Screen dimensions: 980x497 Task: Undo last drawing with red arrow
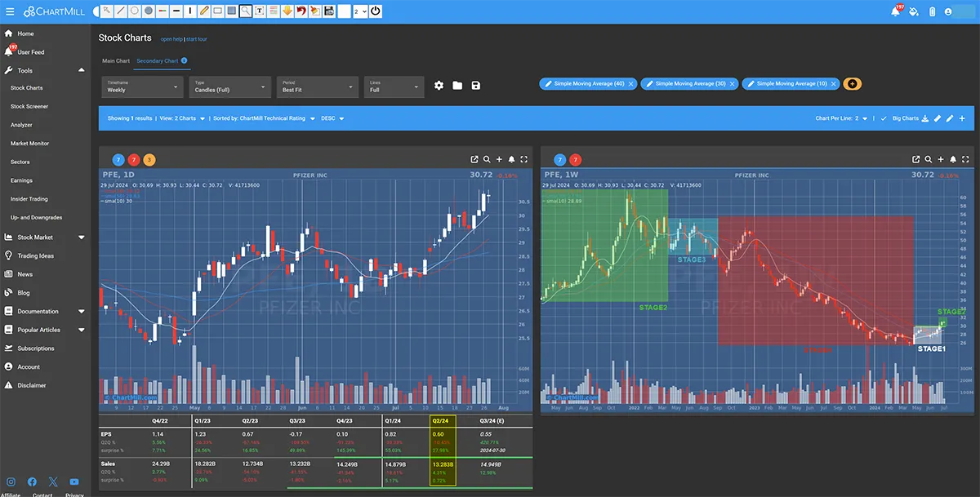[x=301, y=11]
